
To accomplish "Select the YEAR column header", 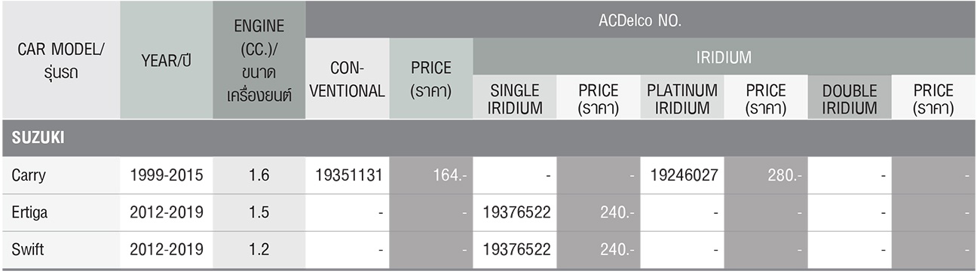I will click(x=167, y=61).
